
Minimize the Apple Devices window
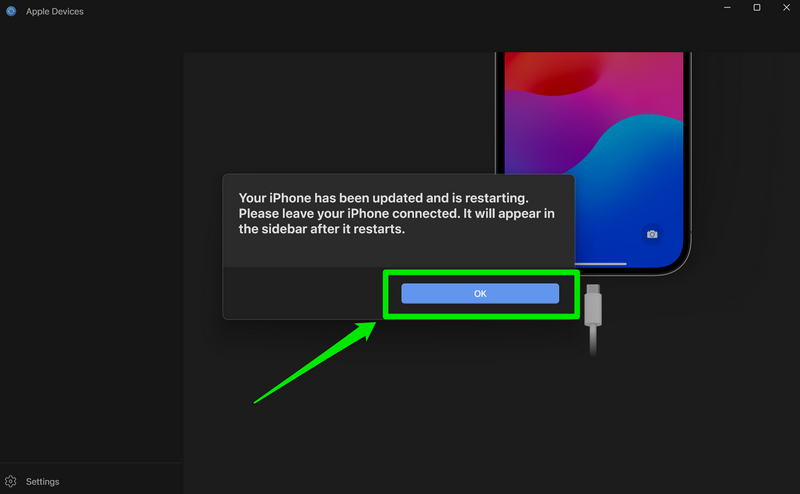point(727,8)
